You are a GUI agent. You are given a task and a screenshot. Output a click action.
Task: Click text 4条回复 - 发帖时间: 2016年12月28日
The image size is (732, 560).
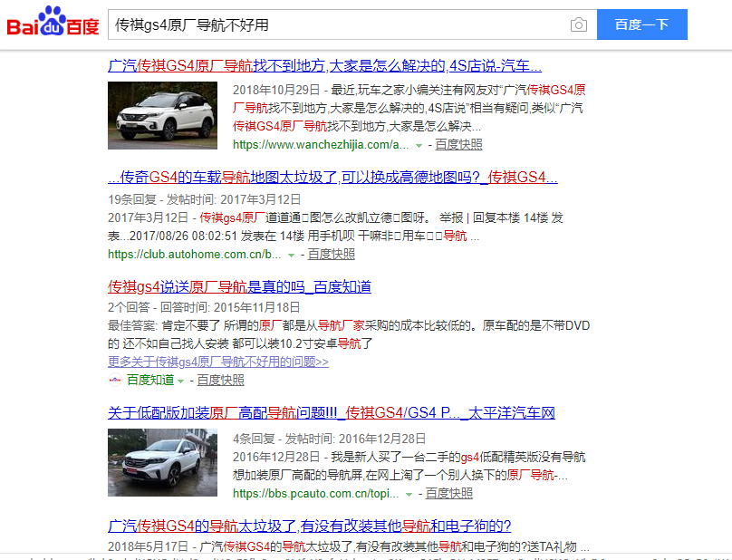click(329, 439)
